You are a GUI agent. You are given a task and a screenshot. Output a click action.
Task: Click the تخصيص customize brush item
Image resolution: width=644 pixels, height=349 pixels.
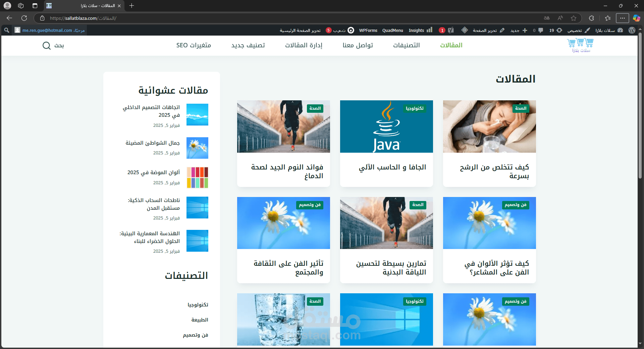[x=579, y=30]
